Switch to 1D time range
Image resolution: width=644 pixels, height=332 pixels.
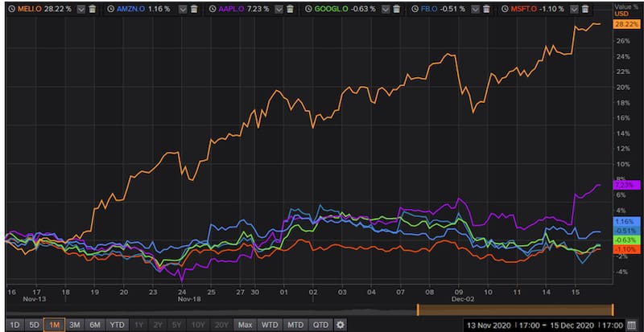[14, 325]
